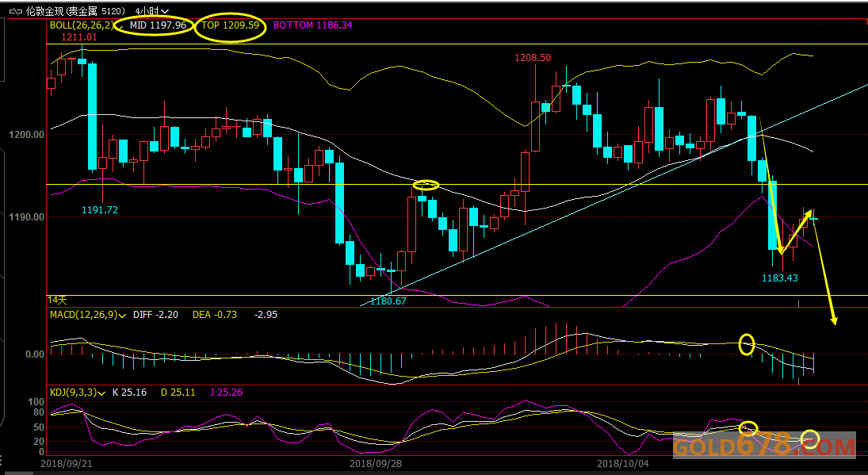Click the 2018/09/28 date label
Screen dimensions: 868x475
click(375, 463)
